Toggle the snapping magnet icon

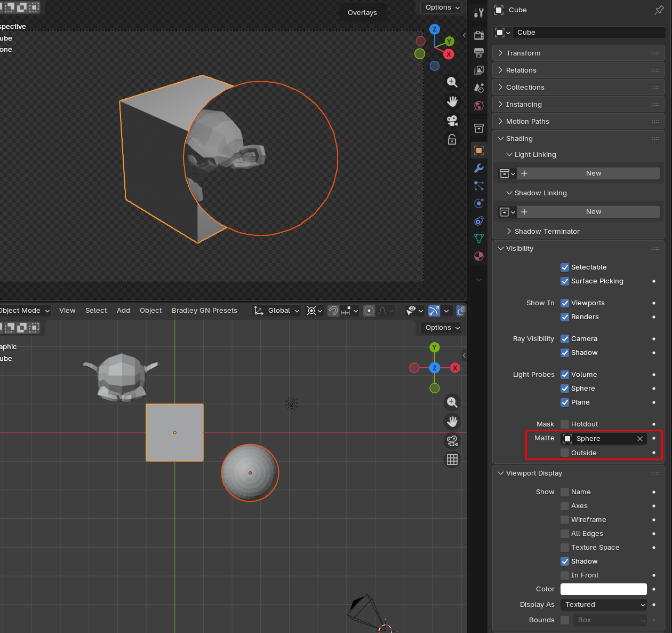coord(333,311)
